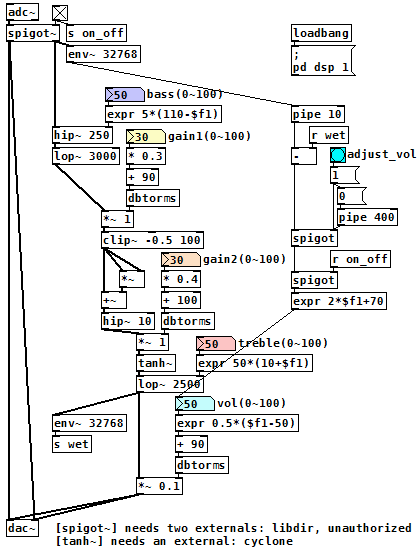Select the top 'env~ 32768' object

[104, 54]
